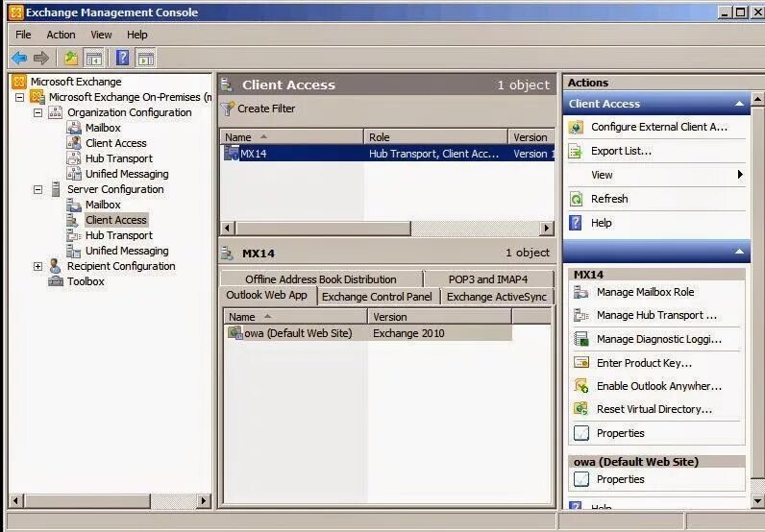Image resolution: width=765 pixels, height=532 pixels.
Task: Click the server list horizontal scrollbar right arrow
Action: pyautogui.click(x=547, y=228)
